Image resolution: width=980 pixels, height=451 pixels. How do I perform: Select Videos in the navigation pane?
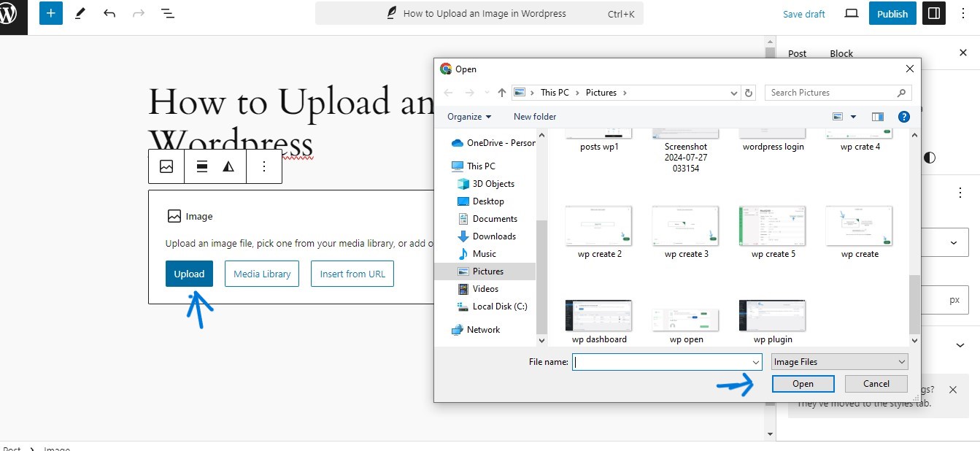pyautogui.click(x=479, y=288)
